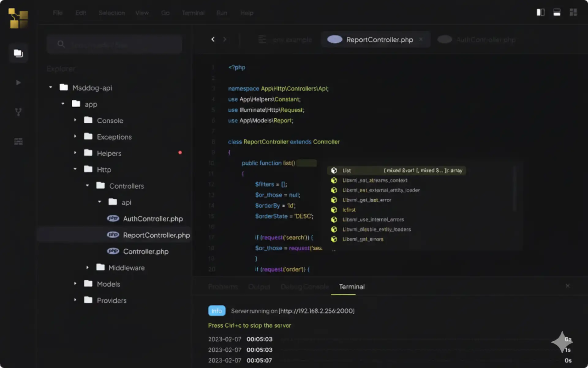Click the autocomplete list scrollbar
This screenshot has width=588, height=368.
515,189
